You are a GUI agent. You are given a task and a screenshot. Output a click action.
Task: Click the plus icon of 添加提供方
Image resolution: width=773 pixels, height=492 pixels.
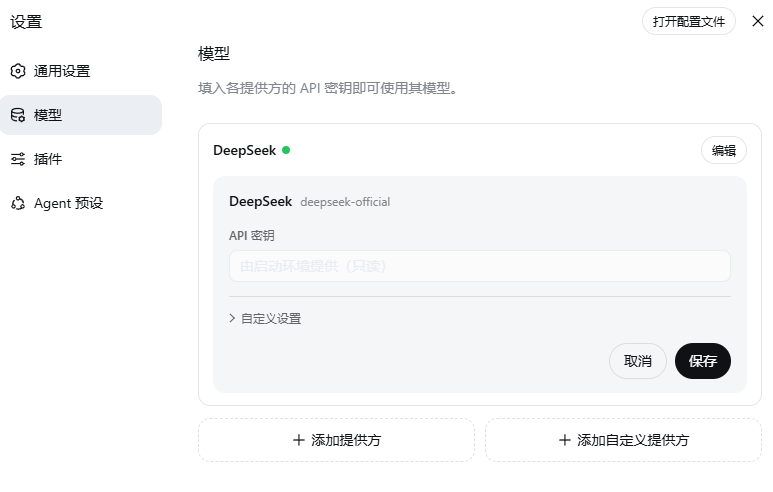point(299,440)
